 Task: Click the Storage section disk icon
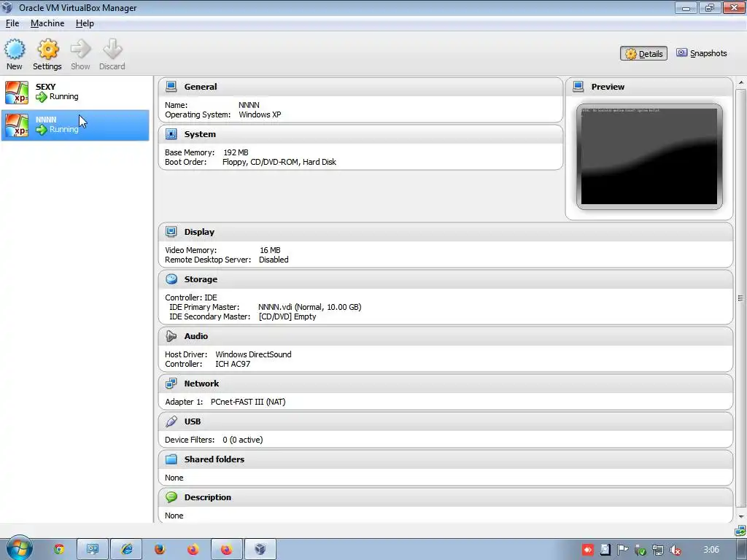[x=171, y=279]
